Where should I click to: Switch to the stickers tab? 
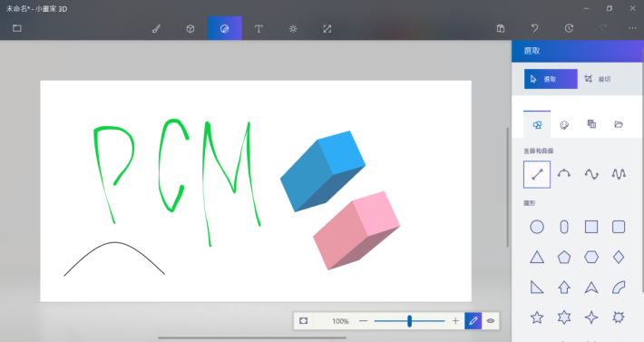point(564,124)
